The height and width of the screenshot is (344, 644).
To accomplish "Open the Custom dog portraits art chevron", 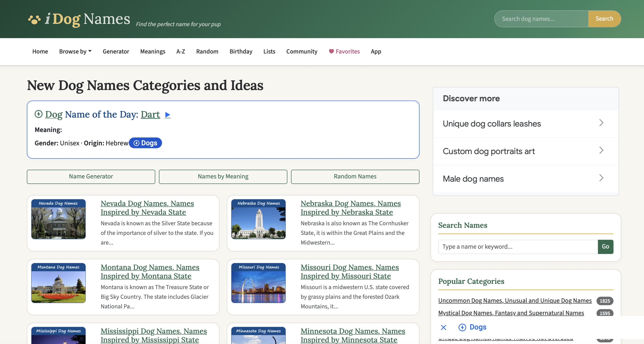I will 601,150.
